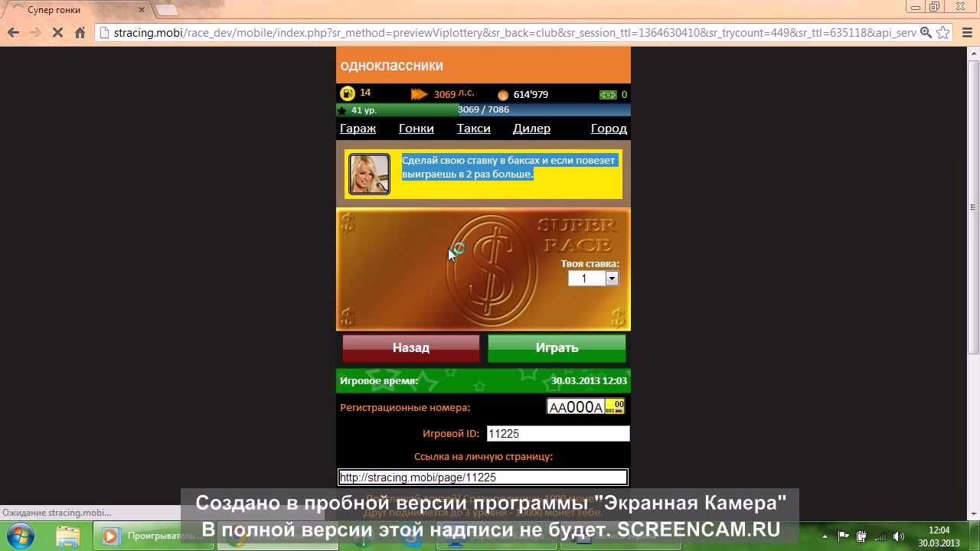The height and width of the screenshot is (551, 980).
Task: Go to browser home page icon
Action: [x=80, y=33]
